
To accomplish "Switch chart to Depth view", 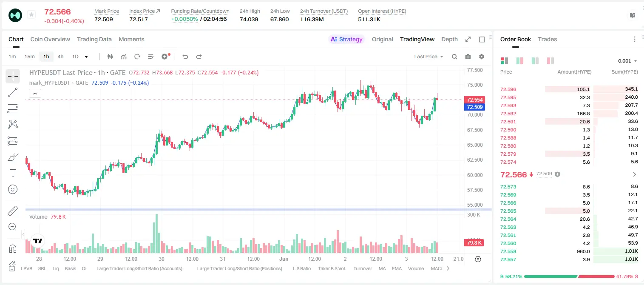I will pyautogui.click(x=449, y=39).
